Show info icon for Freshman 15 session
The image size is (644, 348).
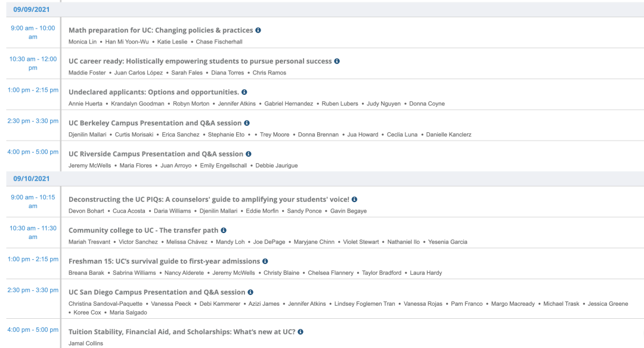pyautogui.click(x=265, y=261)
